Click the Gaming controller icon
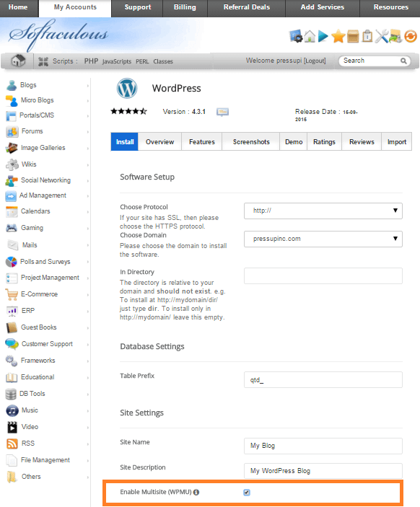Screen dimensions: 420x507 [x=12, y=228]
